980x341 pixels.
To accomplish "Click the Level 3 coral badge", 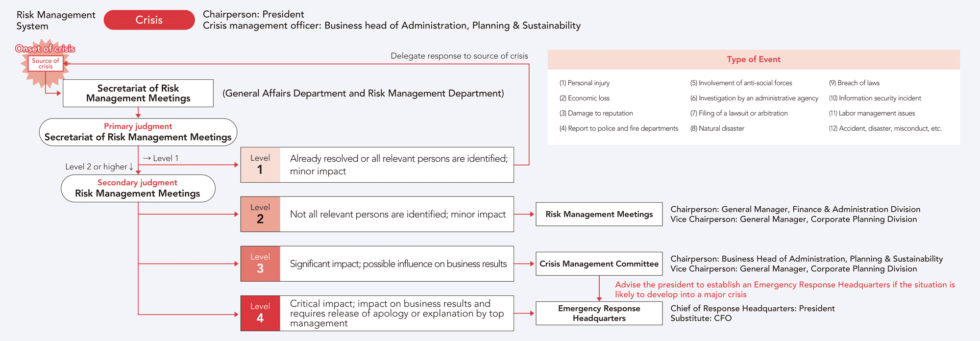I will [x=260, y=264].
